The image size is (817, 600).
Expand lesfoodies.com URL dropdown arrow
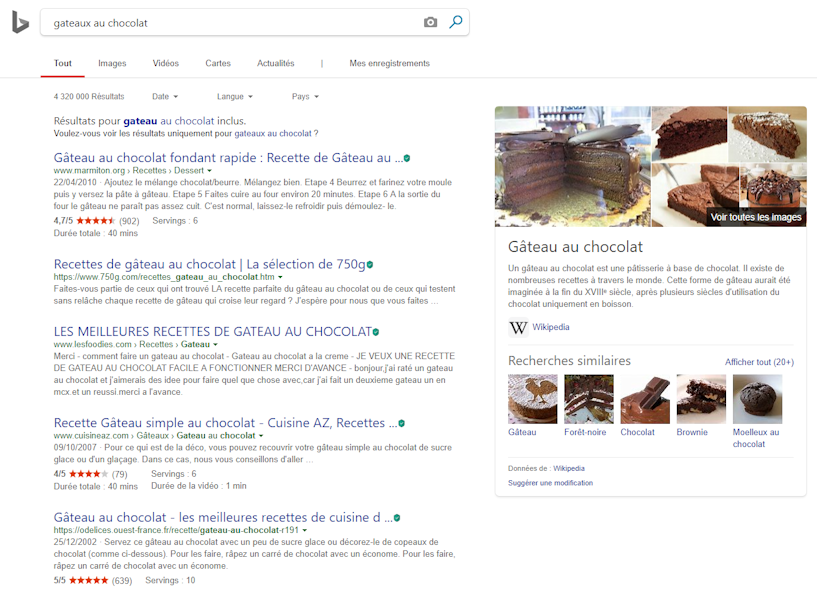[215, 344]
